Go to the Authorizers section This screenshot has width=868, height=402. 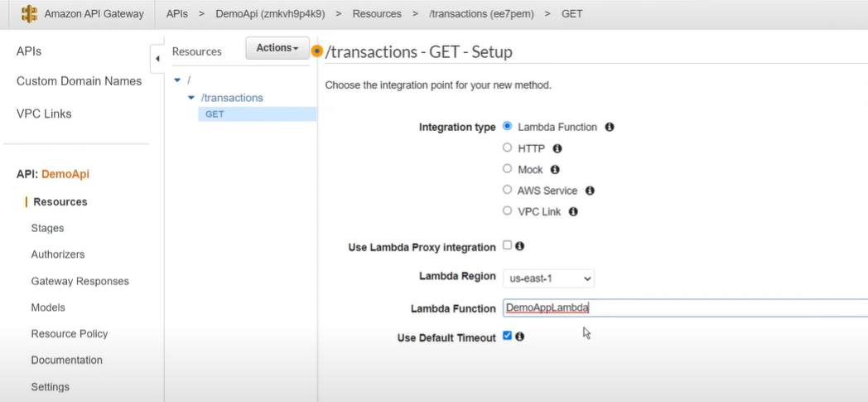click(x=58, y=254)
